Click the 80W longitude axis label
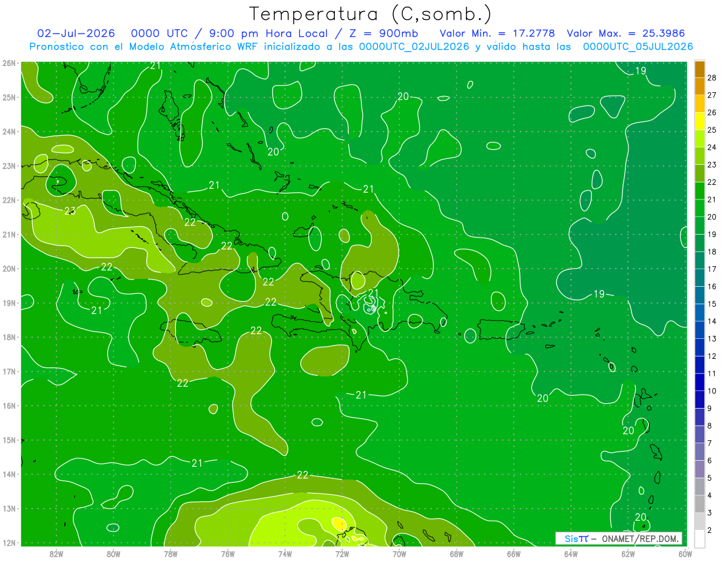 [113, 554]
